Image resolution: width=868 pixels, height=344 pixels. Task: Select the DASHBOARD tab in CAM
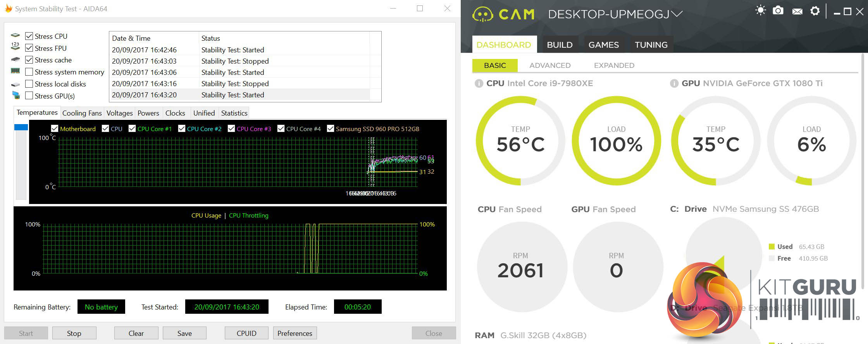(x=504, y=45)
